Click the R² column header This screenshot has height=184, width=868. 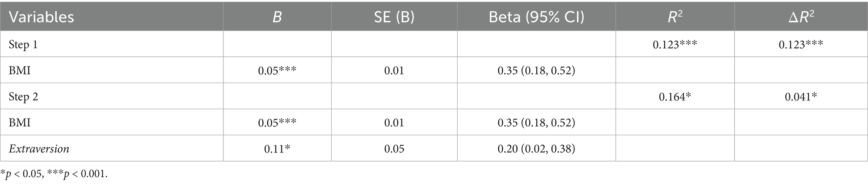[x=674, y=17]
